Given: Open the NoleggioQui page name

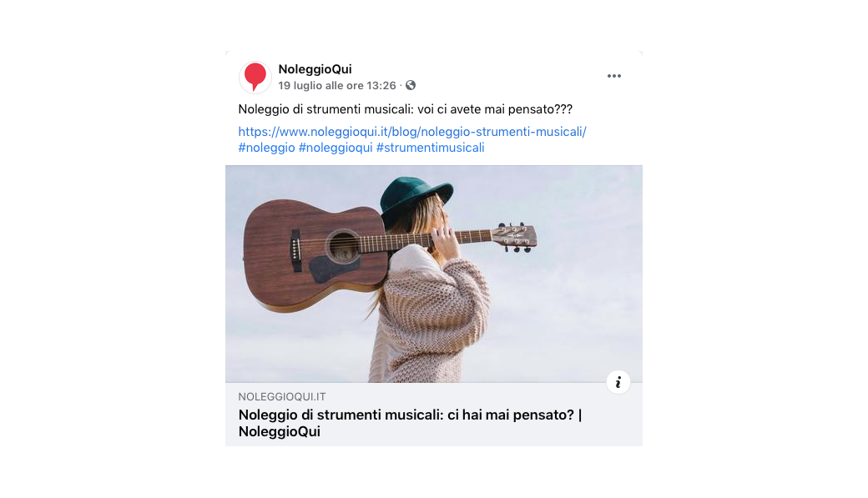Looking at the screenshot, I should click(315, 69).
